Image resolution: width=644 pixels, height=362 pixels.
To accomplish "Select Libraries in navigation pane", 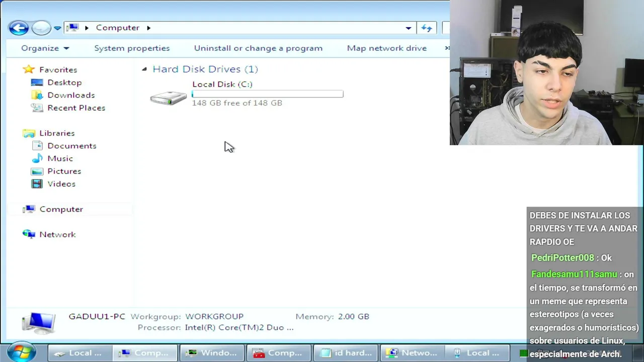I will [57, 133].
